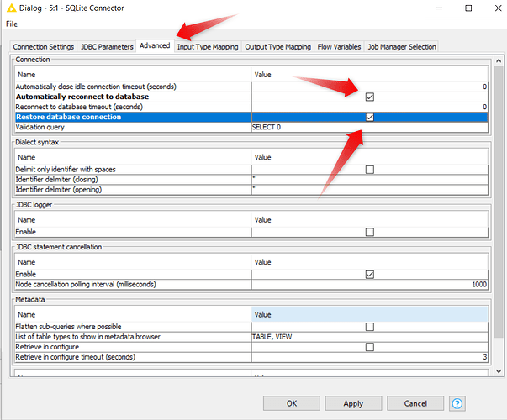Edit the Validation query SELECT 0 field

pyautogui.click(x=370, y=127)
